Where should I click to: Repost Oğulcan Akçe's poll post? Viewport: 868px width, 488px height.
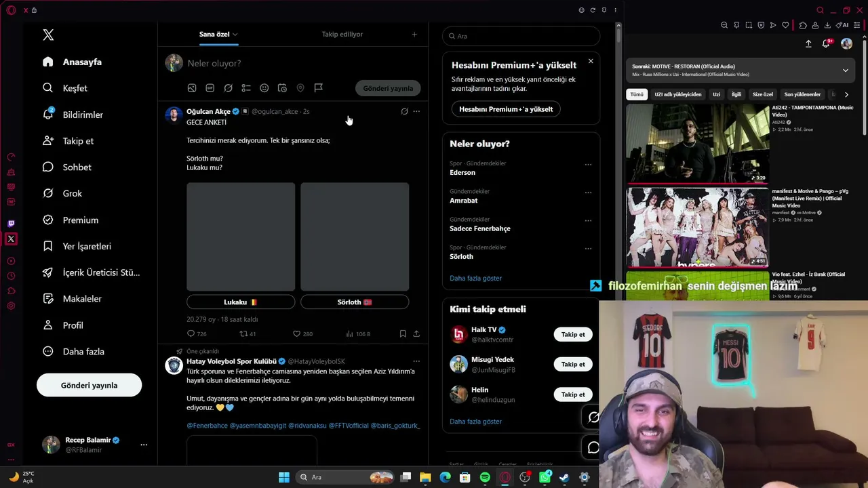click(248, 333)
